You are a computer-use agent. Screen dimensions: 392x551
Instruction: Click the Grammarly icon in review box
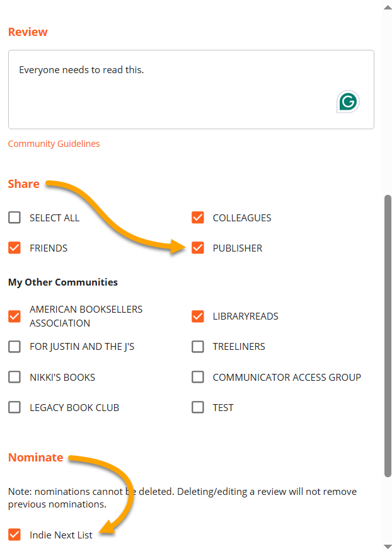(347, 101)
